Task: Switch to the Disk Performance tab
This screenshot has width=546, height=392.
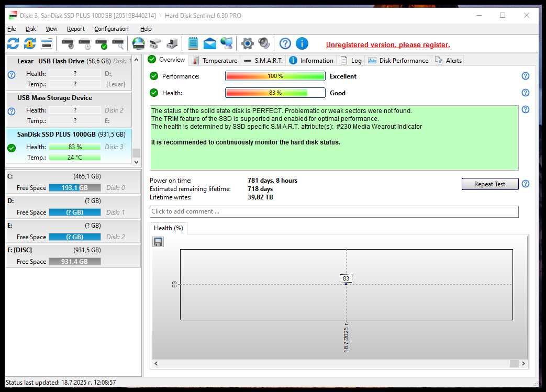Action: pos(398,61)
